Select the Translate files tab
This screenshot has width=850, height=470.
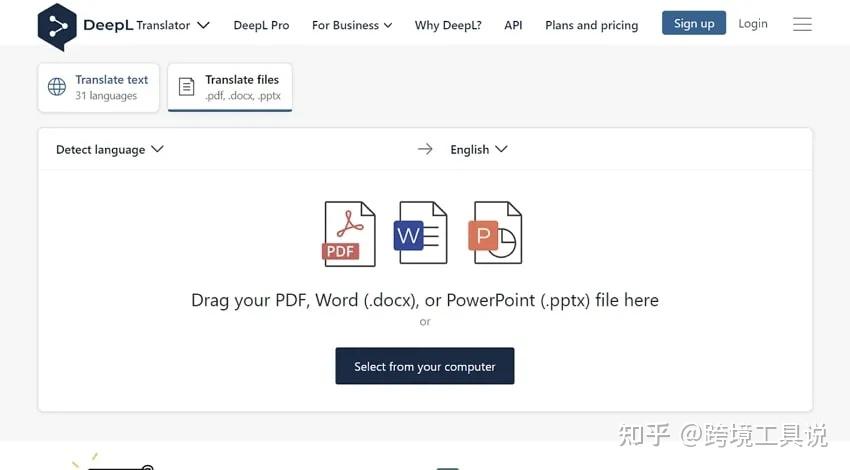tap(230, 87)
